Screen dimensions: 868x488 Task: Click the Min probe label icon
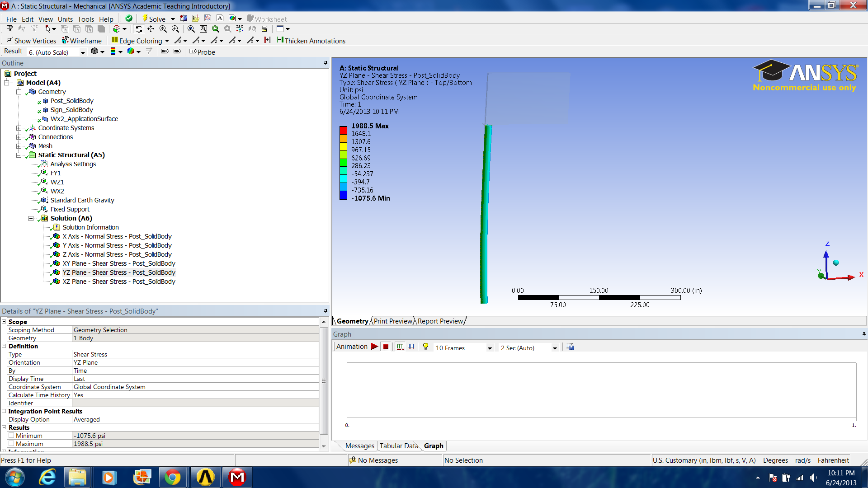177,52
